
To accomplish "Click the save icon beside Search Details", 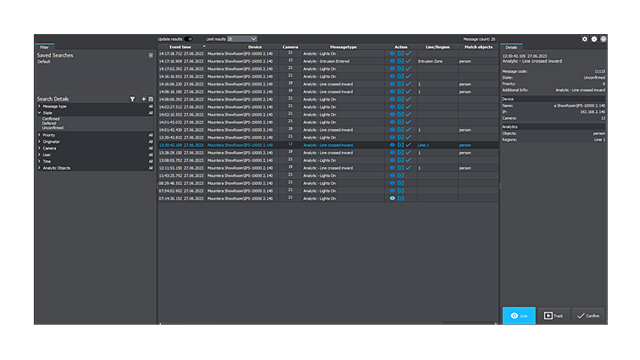I will pyautogui.click(x=151, y=99).
